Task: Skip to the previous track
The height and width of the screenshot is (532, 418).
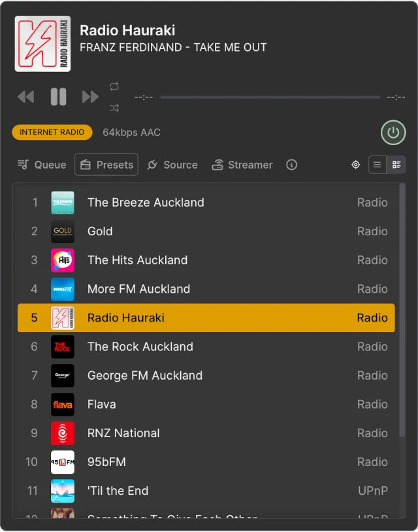Action: 25,97
